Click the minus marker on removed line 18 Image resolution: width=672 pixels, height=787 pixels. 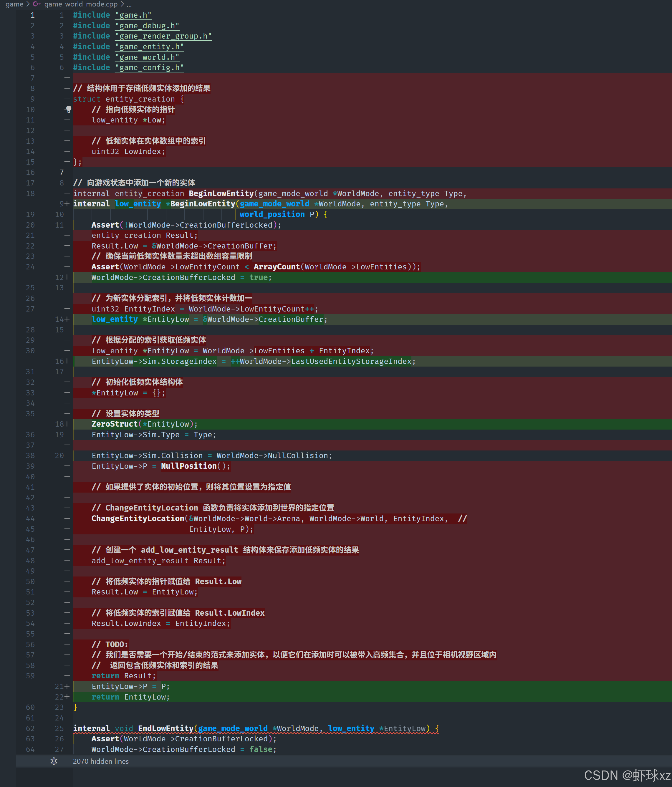(67, 193)
